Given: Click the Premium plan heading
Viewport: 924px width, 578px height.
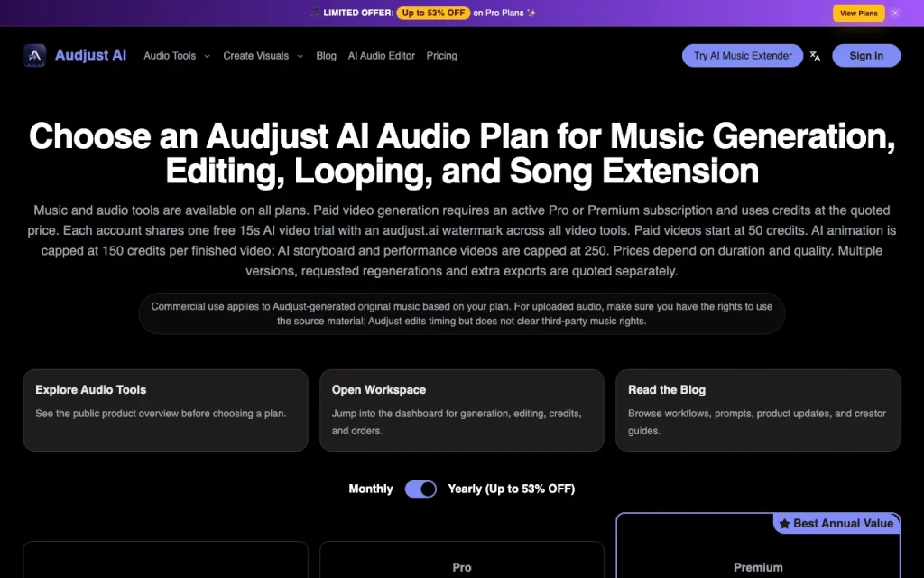Looking at the screenshot, I should tap(758, 567).
